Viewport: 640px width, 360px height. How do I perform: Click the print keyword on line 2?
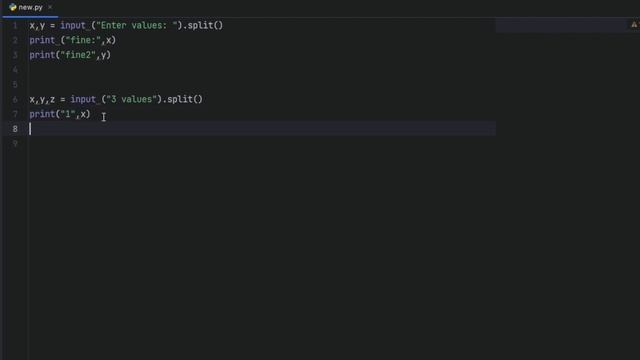(42, 40)
